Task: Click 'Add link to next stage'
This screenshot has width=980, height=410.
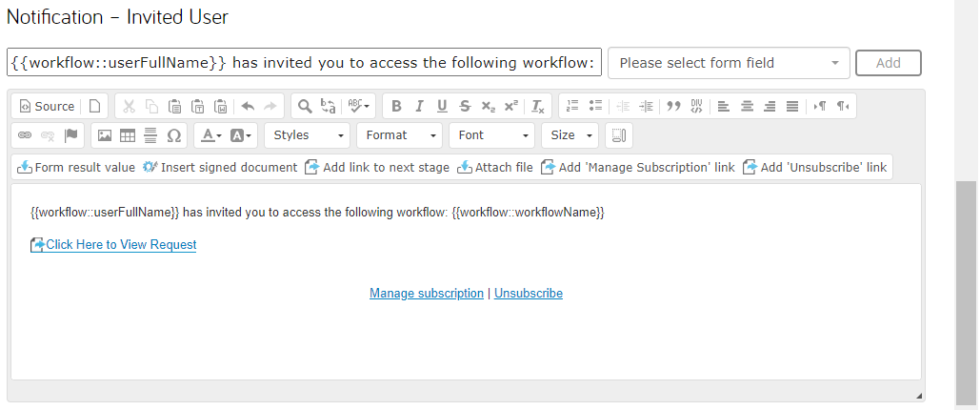Action: tap(376, 167)
